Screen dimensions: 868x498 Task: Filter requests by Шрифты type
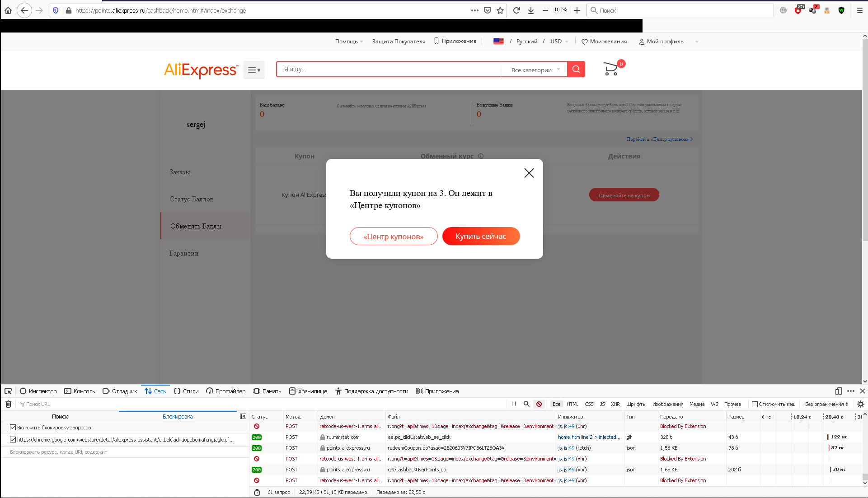click(636, 404)
